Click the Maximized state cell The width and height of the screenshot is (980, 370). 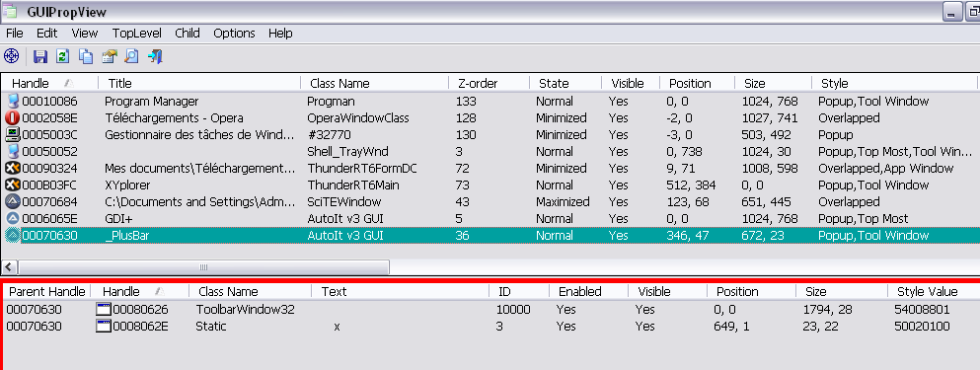click(x=563, y=202)
